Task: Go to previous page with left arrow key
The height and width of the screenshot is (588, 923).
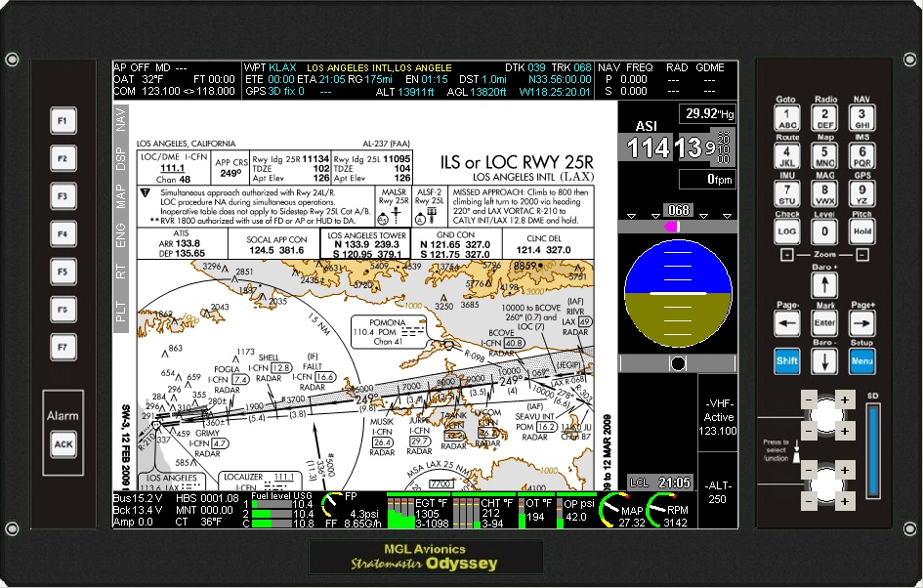Action: pyautogui.click(x=787, y=323)
